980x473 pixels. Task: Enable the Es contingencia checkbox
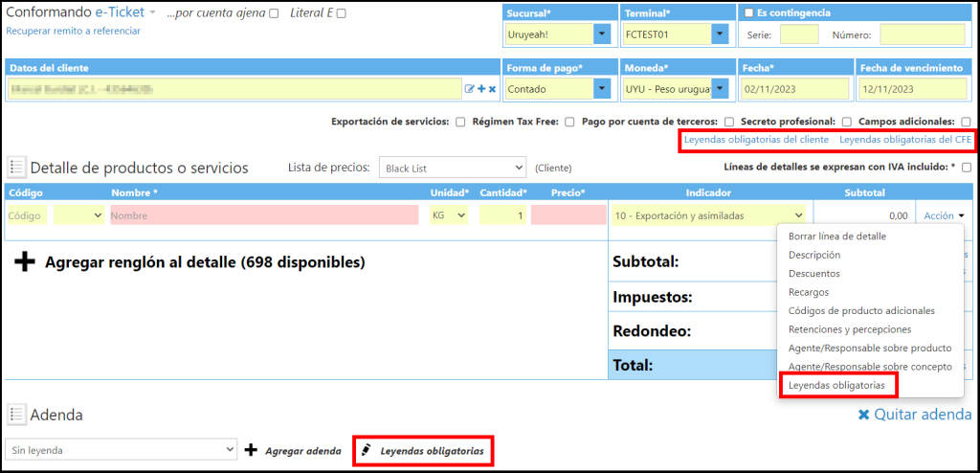tap(748, 13)
